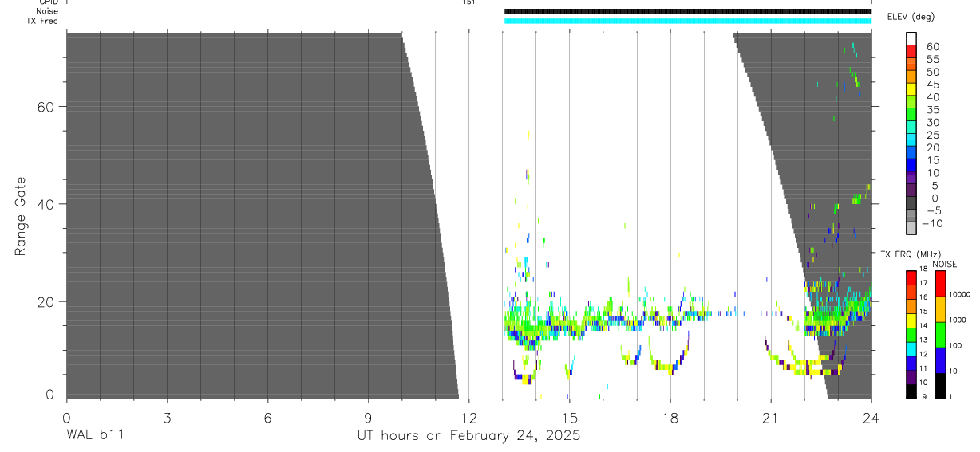Click the '11' label on the TX FRQ scale
The width and height of the screenshot is (980, 452).
click(923, 368)
